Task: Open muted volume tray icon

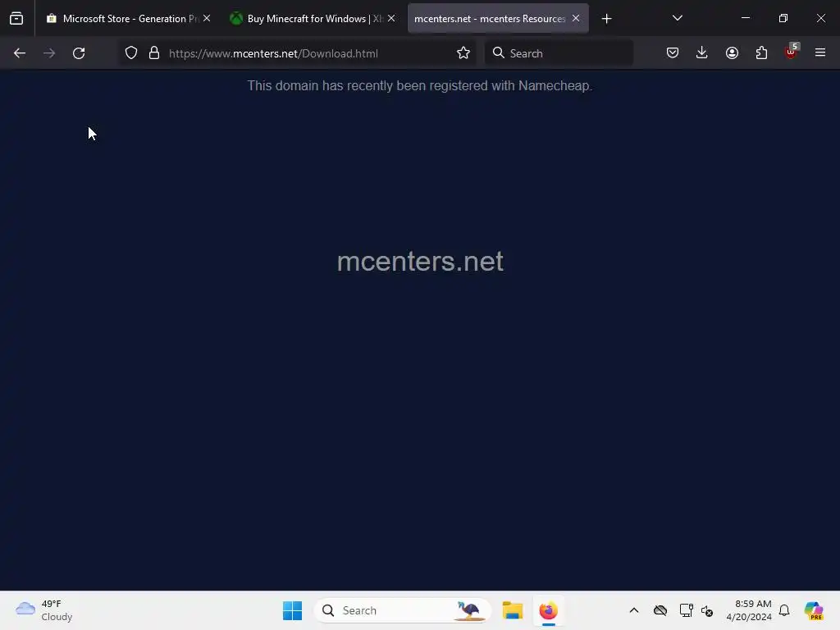Action: point(707,610)
